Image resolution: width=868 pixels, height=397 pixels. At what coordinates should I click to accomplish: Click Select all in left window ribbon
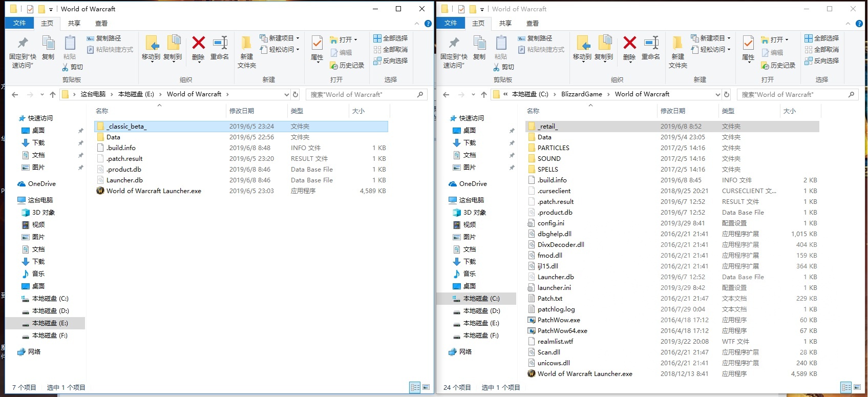coord(391,38)
